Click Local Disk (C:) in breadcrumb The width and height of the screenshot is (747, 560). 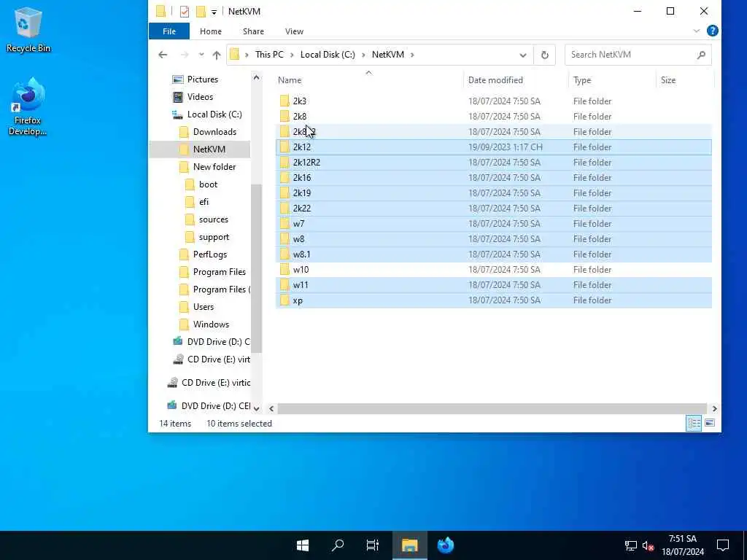[x=328, y=55]
